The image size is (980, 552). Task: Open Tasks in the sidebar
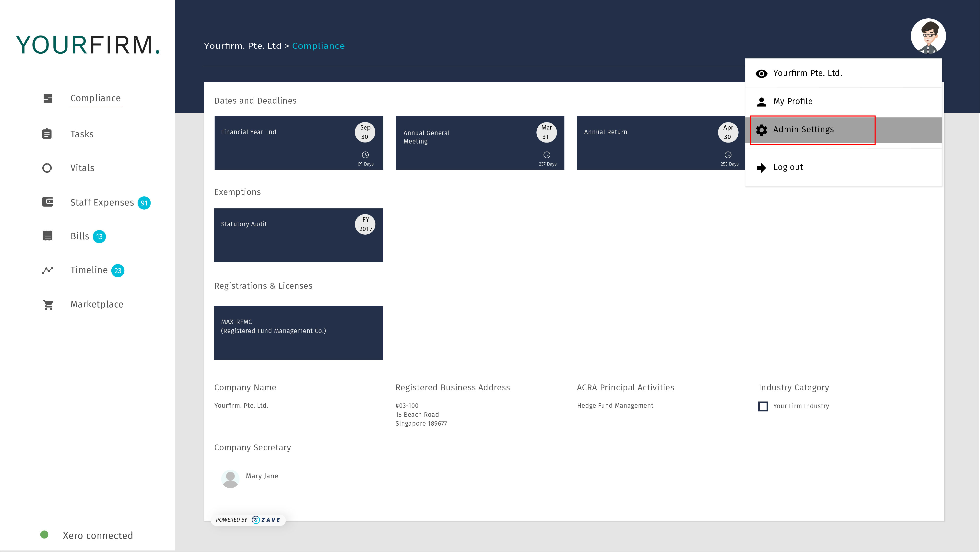(x=82, y=134)
